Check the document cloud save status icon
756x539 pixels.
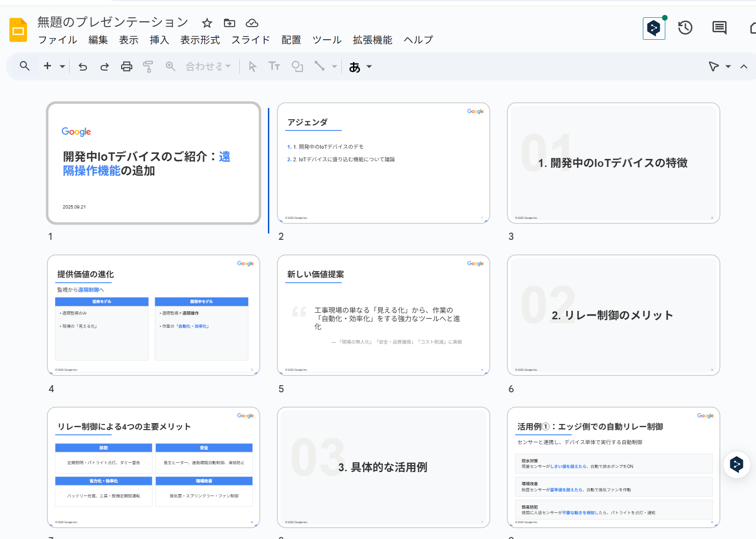(252, 23)
